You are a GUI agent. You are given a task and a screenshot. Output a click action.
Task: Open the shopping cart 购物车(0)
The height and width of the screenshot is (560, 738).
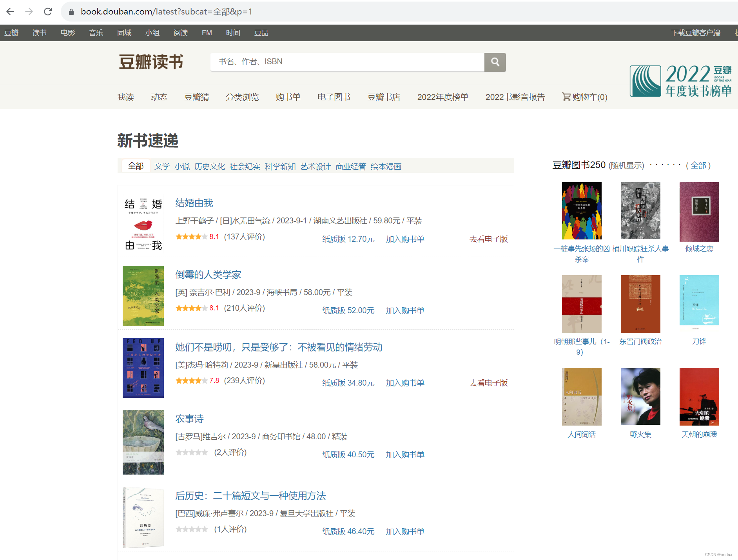tap(584, 97)
